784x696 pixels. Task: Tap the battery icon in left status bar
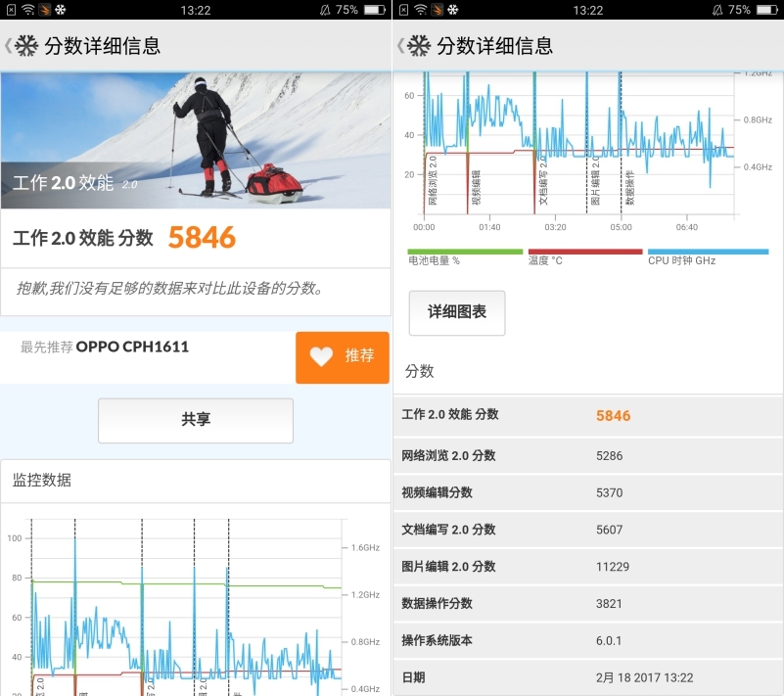click(375, 10)
